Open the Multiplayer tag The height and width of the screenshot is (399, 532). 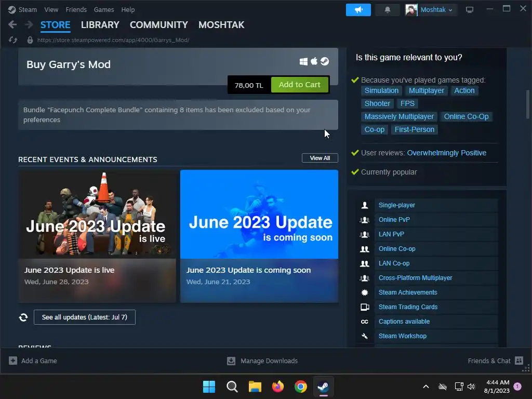[426, 90]
